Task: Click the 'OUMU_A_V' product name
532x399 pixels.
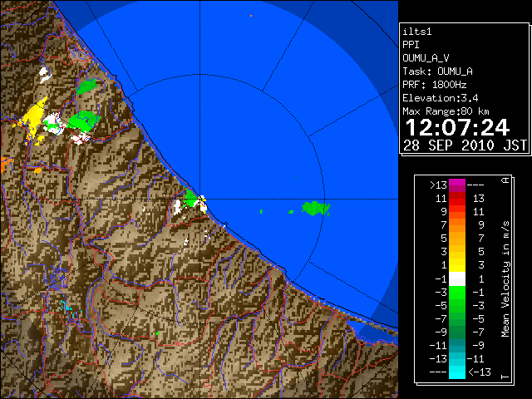Action: [426, 58]
